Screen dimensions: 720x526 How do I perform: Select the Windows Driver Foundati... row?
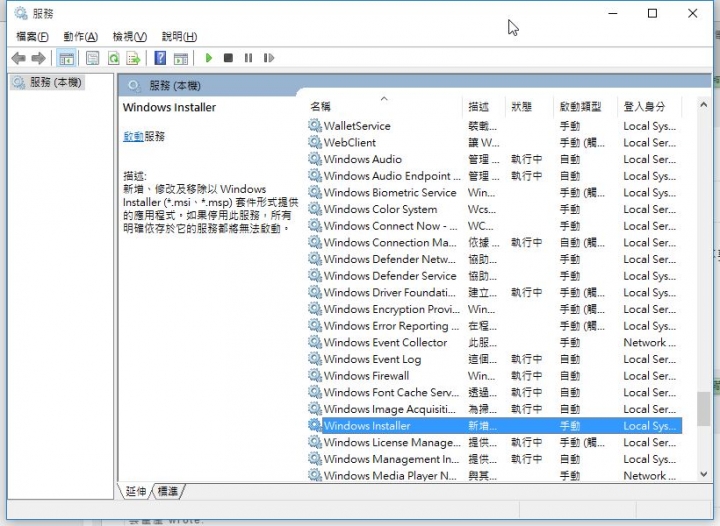494,292
